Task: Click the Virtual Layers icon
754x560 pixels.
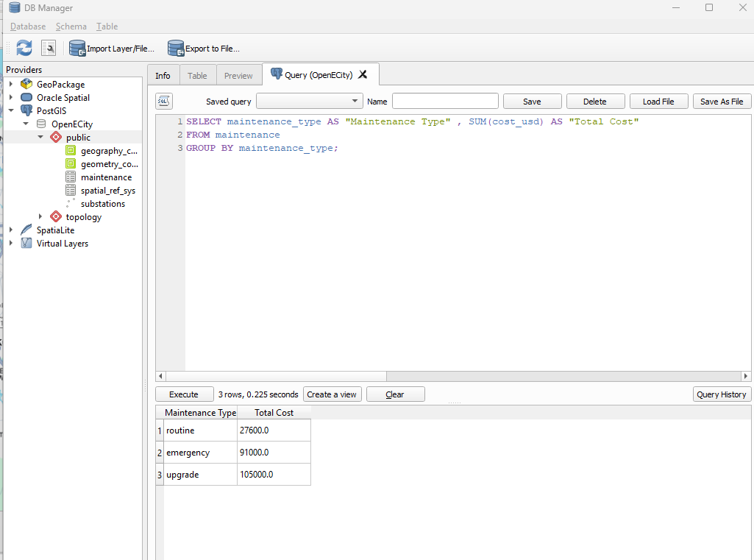Action: point(26,244)
